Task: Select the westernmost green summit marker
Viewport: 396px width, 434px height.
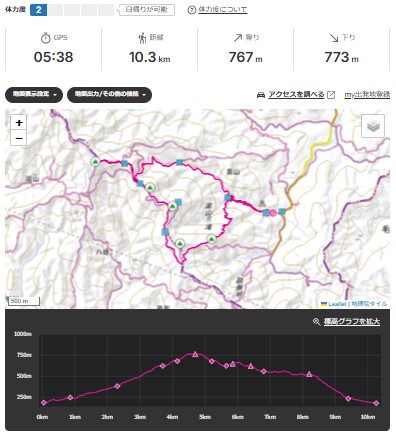Action: 95,162
